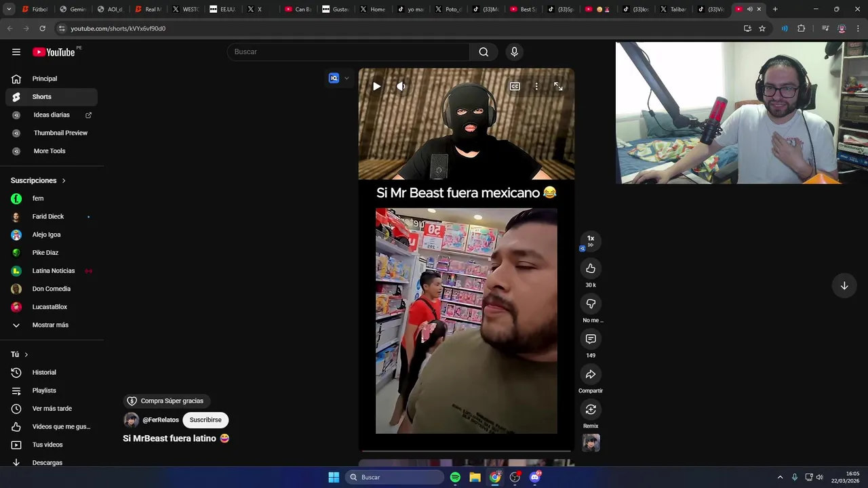Open Discord from the taskbar
868x488 pixels.
(535, 477)
